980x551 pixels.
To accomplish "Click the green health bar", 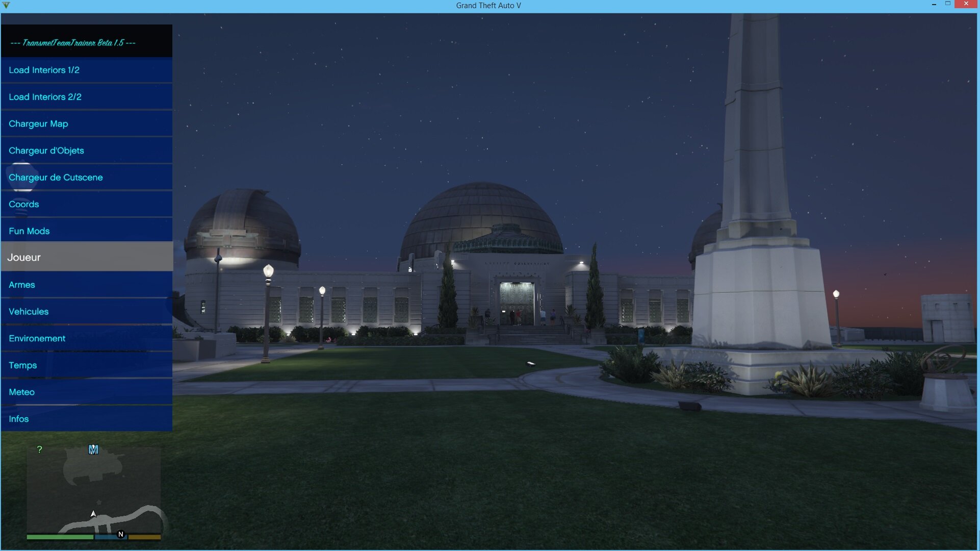I will 60,537.
